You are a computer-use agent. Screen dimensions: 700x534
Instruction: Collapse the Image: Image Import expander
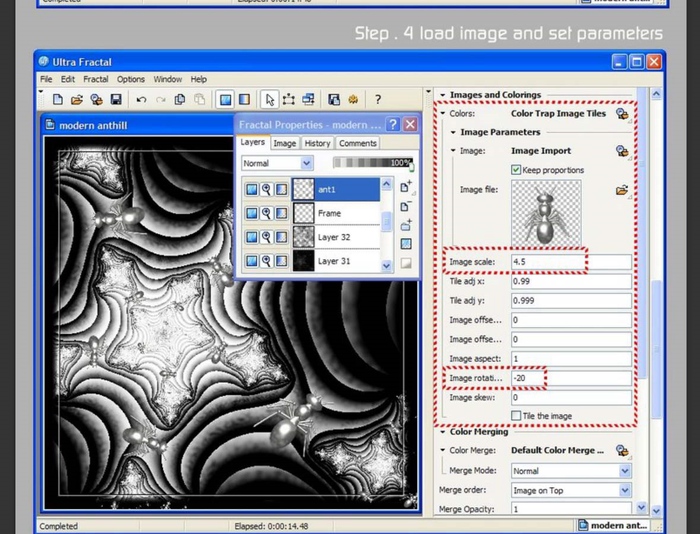453,151
